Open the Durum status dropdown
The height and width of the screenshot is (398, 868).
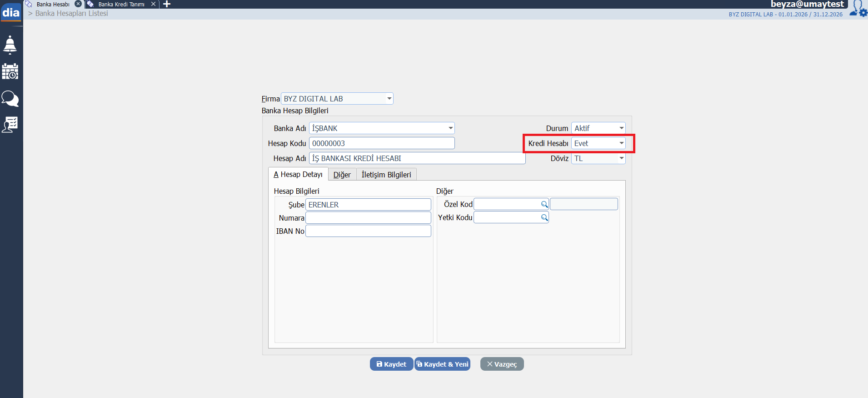621,128
